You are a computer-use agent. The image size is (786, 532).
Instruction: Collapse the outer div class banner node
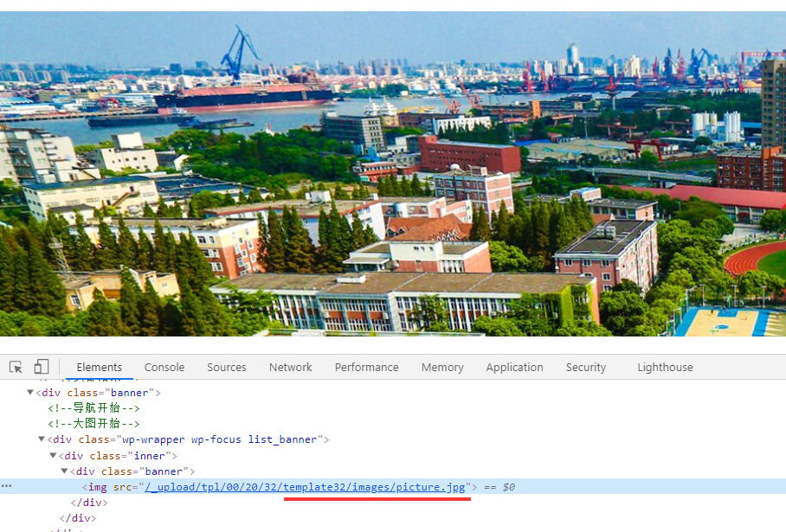30,392
